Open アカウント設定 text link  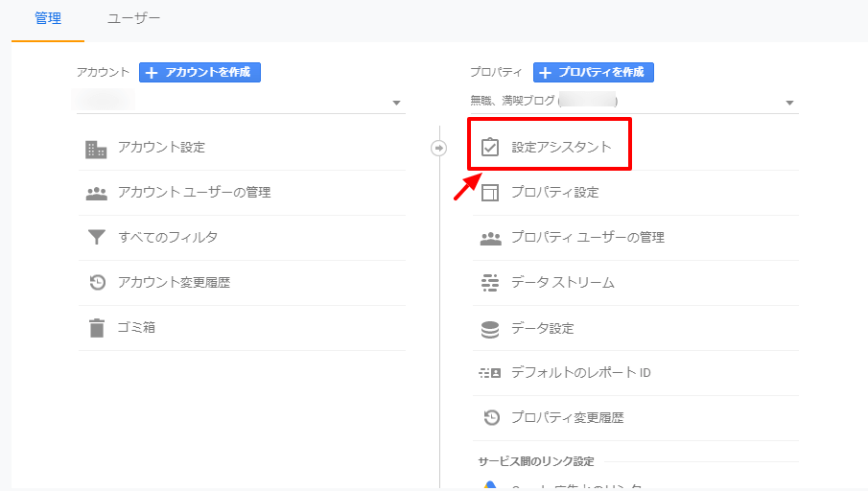click(x=161, y=148)
